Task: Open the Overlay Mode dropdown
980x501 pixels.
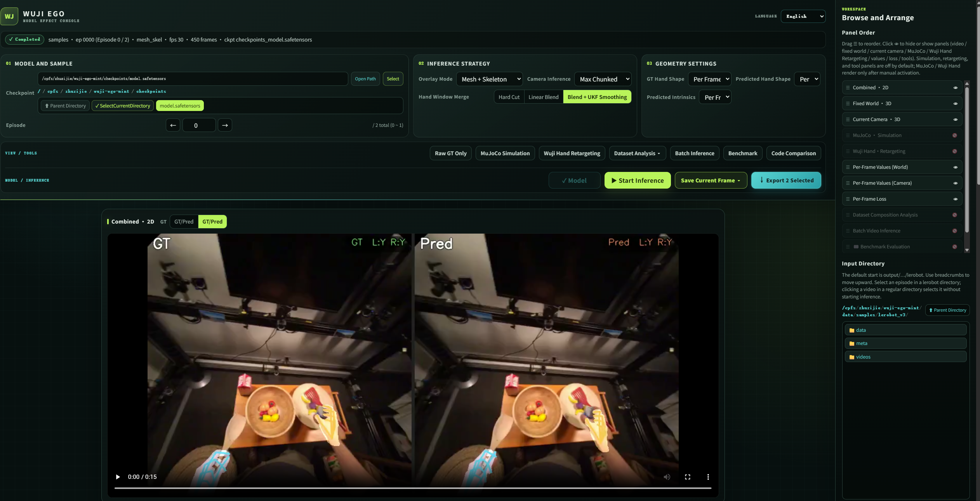Action: 489,79
